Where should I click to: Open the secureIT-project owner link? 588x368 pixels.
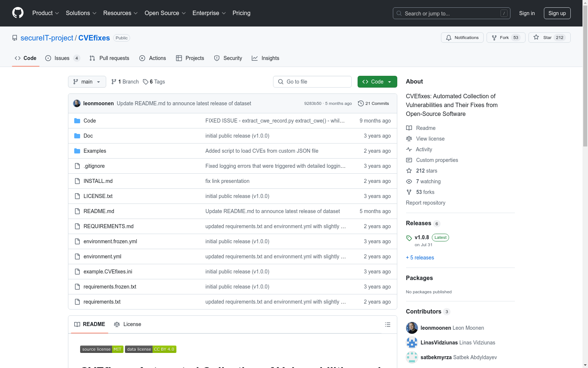tap(47, 38)
